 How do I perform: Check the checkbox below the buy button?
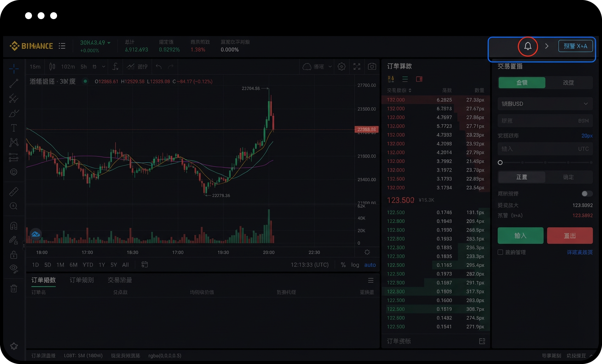point(500,252)
